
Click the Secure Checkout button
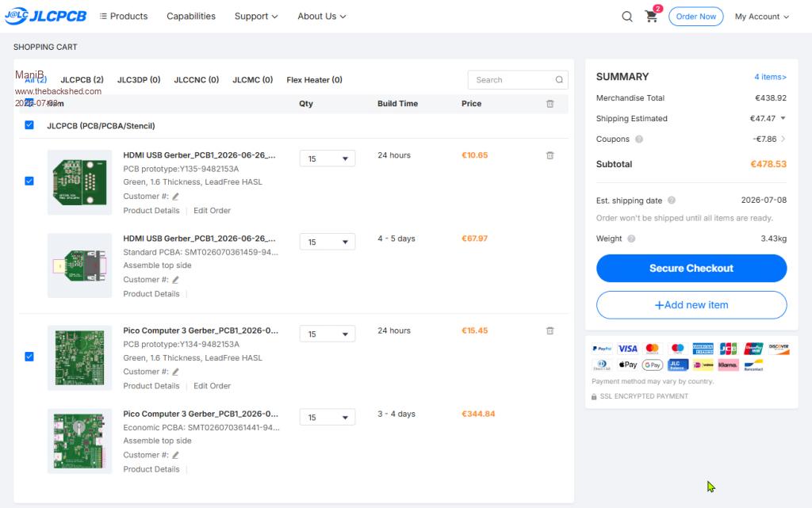pyautogui.click(x=691, y=268)
